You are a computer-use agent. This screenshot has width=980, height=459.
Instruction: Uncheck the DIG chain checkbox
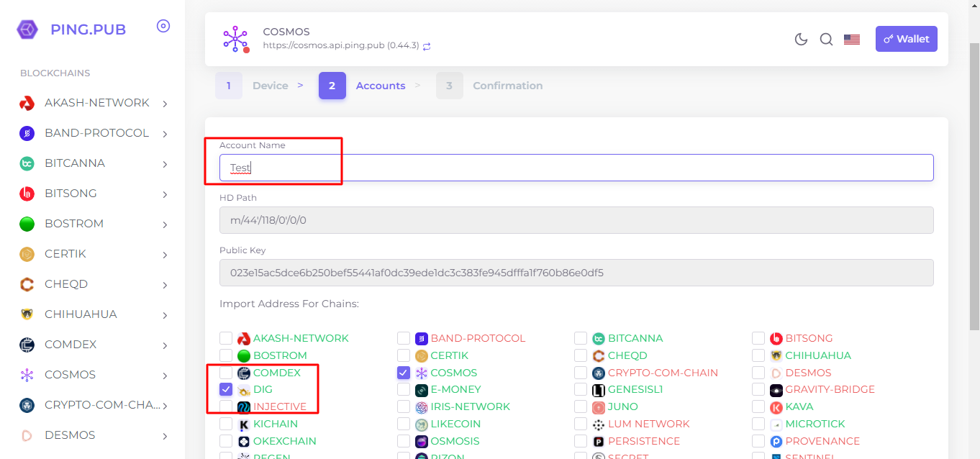pyautogui.click(x=226, y=390)
